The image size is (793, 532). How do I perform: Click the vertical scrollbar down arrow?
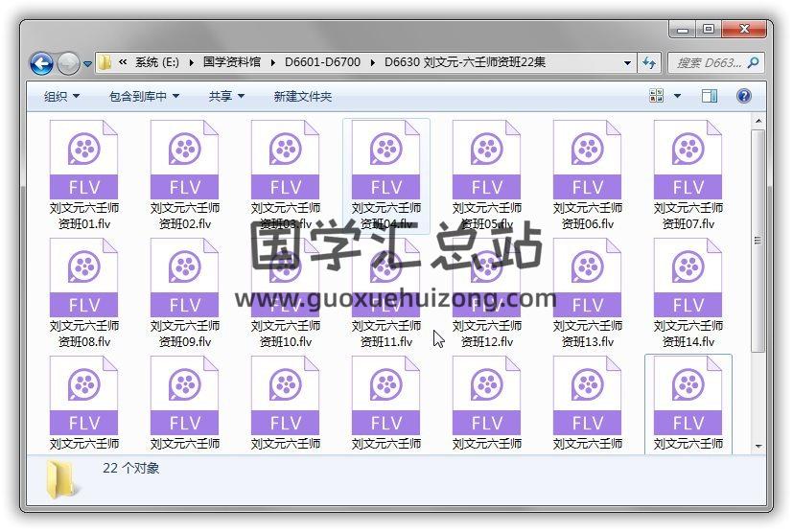(758, 446)
